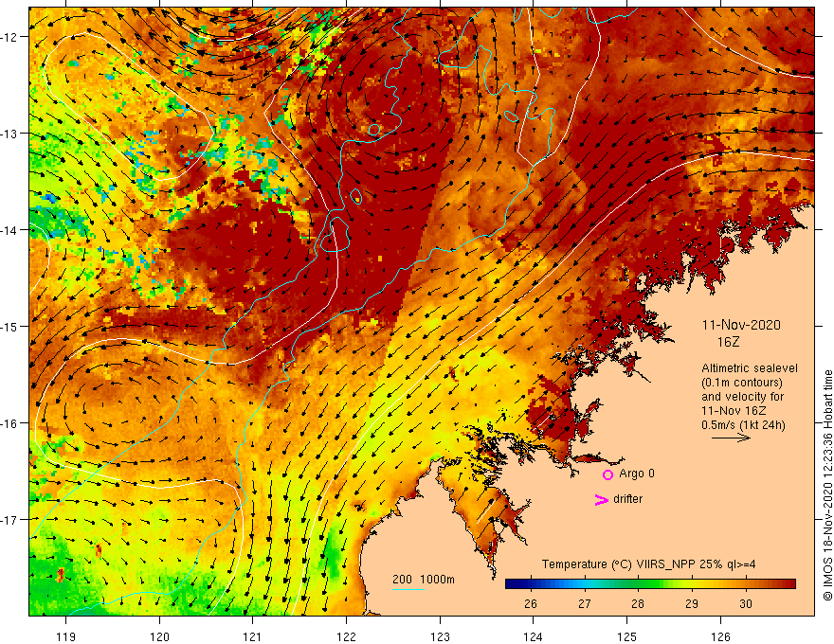Screen dimensions: 834x644
Task: Click the longitude axis label 122
Action: (346, 636)
